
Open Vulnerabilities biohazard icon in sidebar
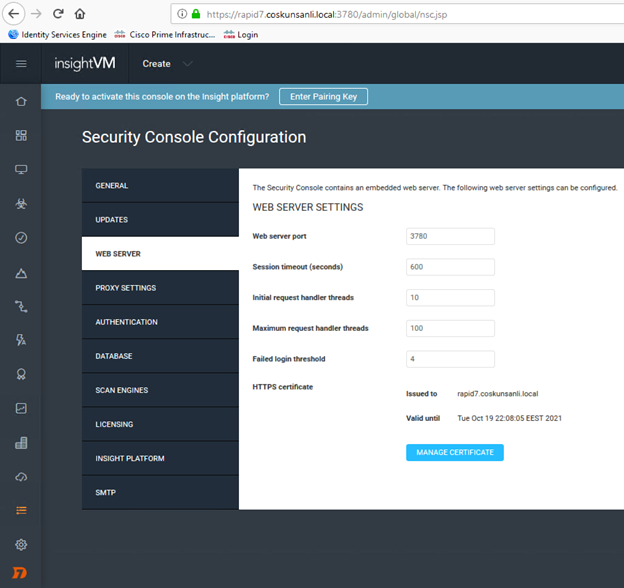[x=21, y=204]
